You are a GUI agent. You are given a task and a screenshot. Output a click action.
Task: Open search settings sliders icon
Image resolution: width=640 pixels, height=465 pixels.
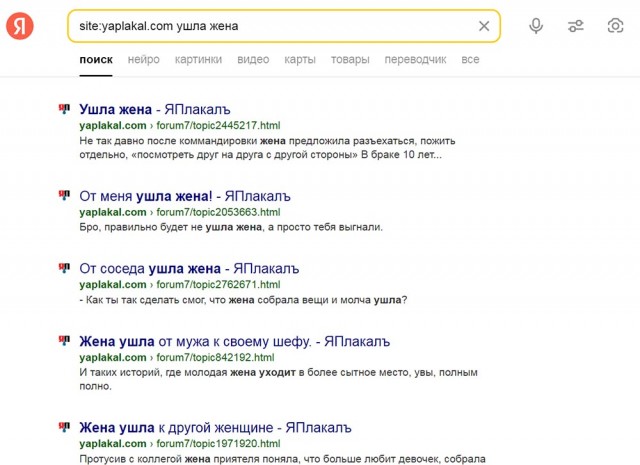576,26
